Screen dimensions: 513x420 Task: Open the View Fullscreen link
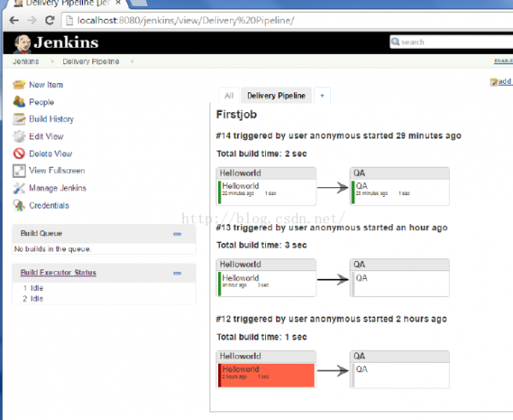pos(57,170)
